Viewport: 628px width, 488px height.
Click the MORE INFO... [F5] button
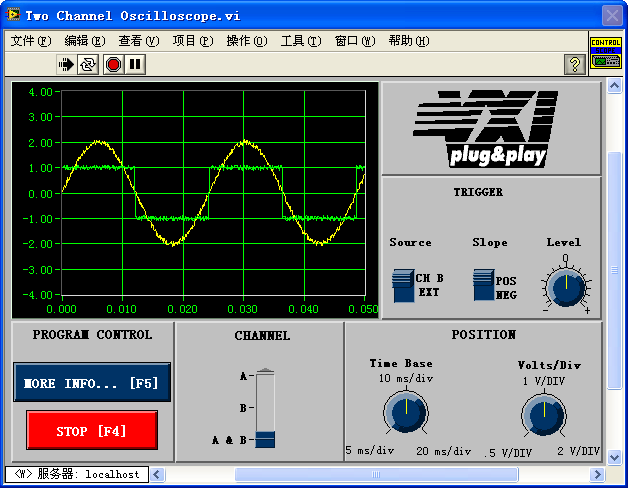(92, 383)
